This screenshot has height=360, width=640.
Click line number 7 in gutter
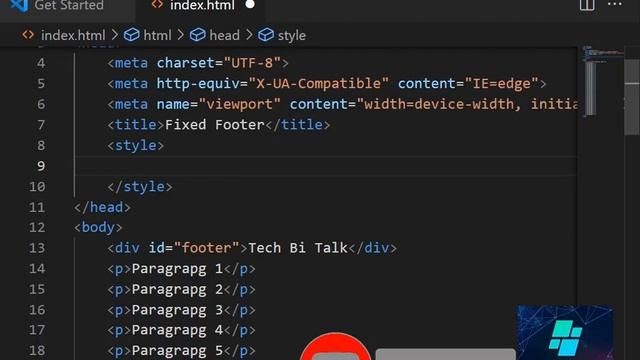click(41, 125)
